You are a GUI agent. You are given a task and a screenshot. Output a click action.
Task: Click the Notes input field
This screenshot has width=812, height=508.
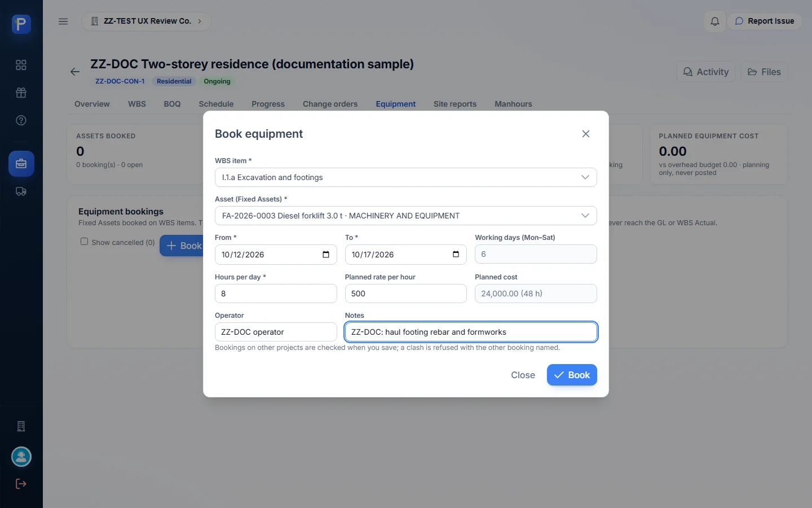pyautogui.click(x=471, y=332)
